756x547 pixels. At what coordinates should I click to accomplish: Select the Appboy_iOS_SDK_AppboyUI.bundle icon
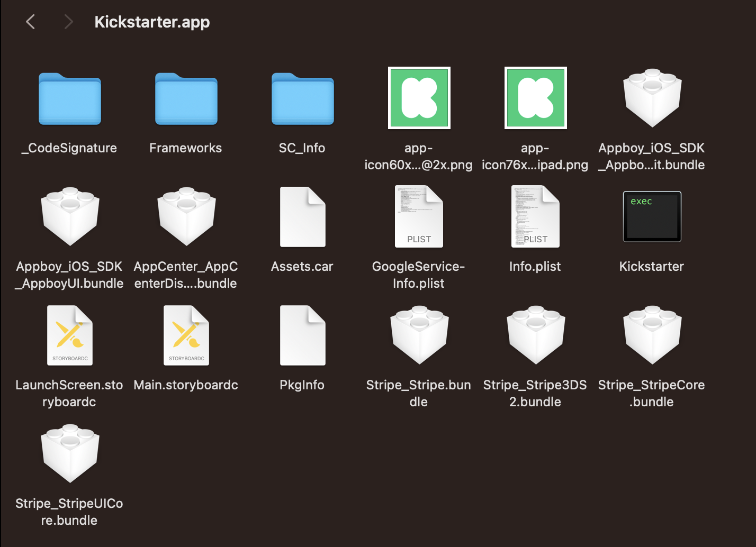[70, 216]
